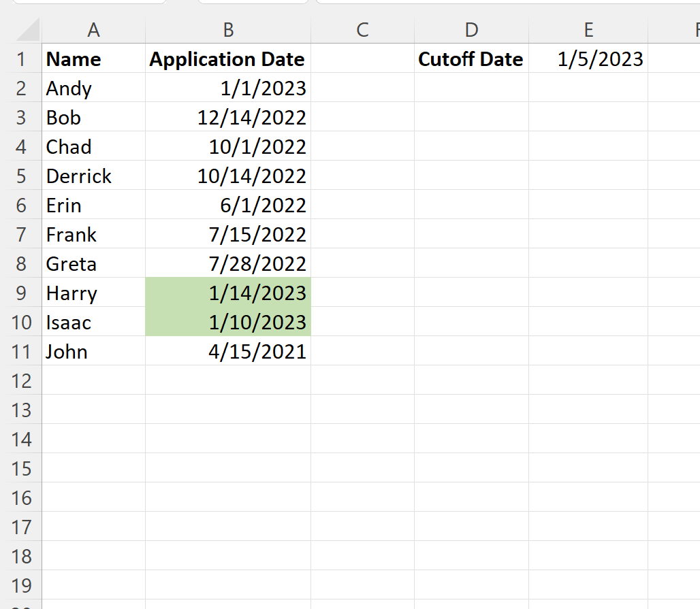Select column C header
The image size is (700, 609).
point(362,30)
